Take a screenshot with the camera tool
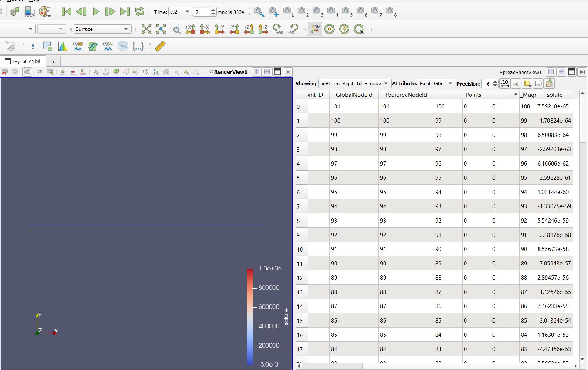This screenshot has width=588, height=370. tap(27, 72)
